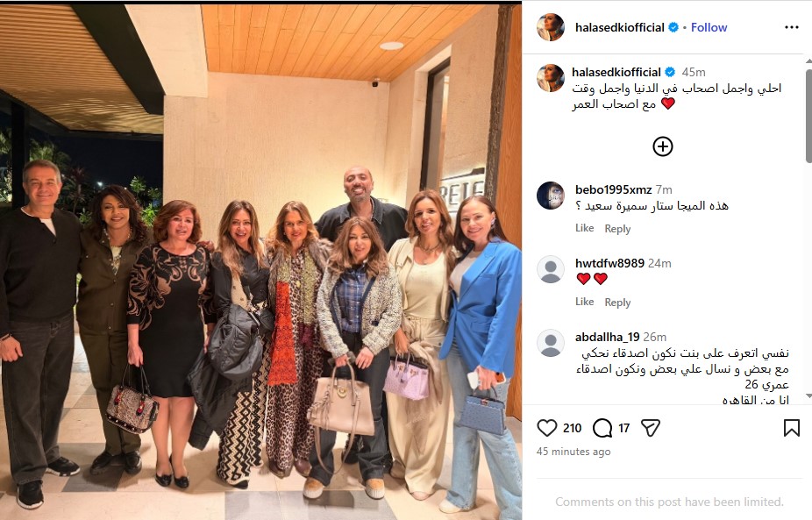Like bebo1995xmz's comment

(584, 228)
